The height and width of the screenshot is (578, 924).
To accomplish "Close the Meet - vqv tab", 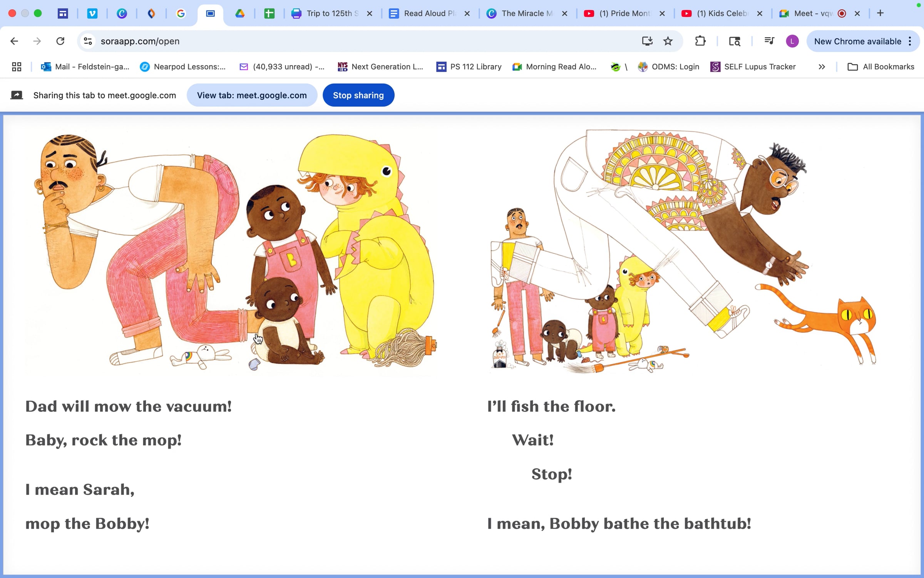I will [x=857, y=13].
